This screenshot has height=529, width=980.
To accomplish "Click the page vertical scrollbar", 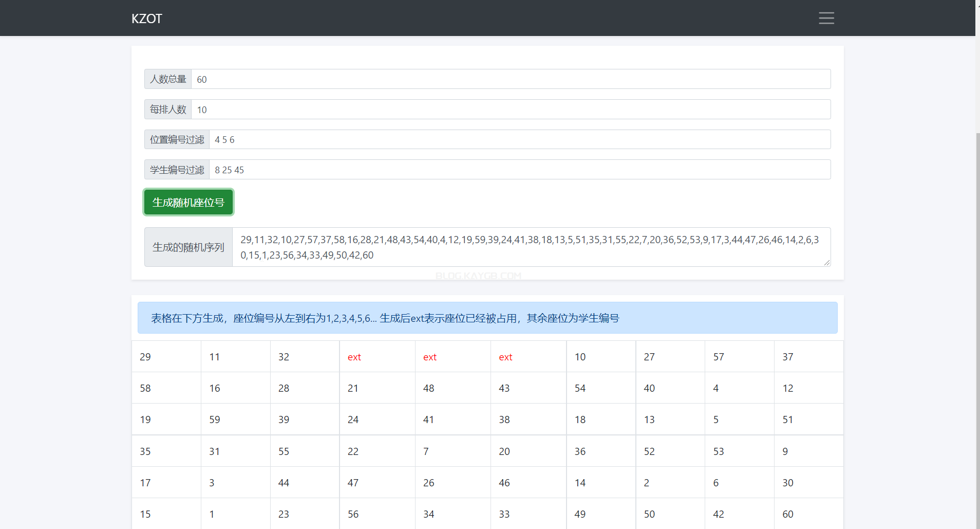I will (x=977, y=308).
